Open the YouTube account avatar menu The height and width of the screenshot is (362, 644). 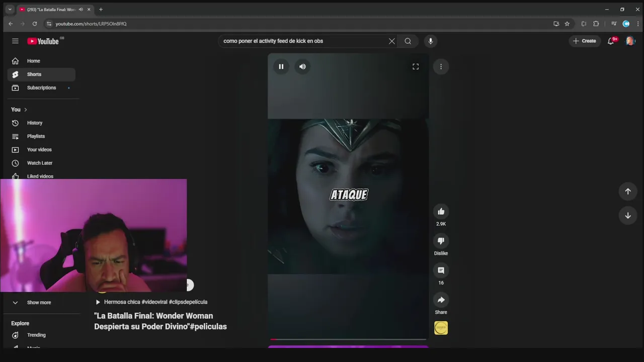point(630,41)
